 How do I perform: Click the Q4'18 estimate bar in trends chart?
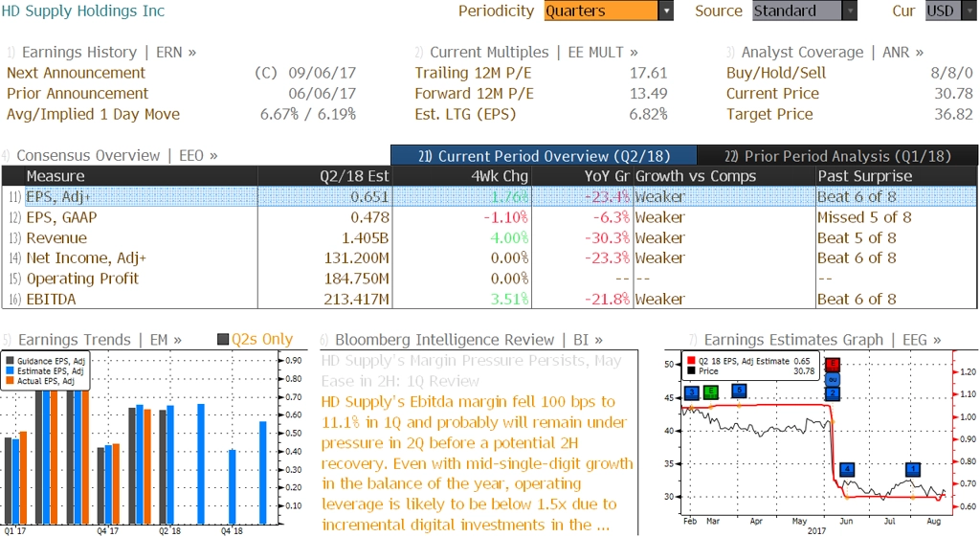pos(233,486)
